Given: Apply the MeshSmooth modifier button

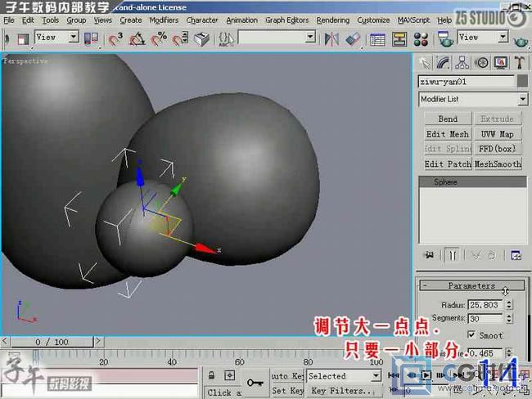Looking at the screenshot, I should tap(498, 164).
